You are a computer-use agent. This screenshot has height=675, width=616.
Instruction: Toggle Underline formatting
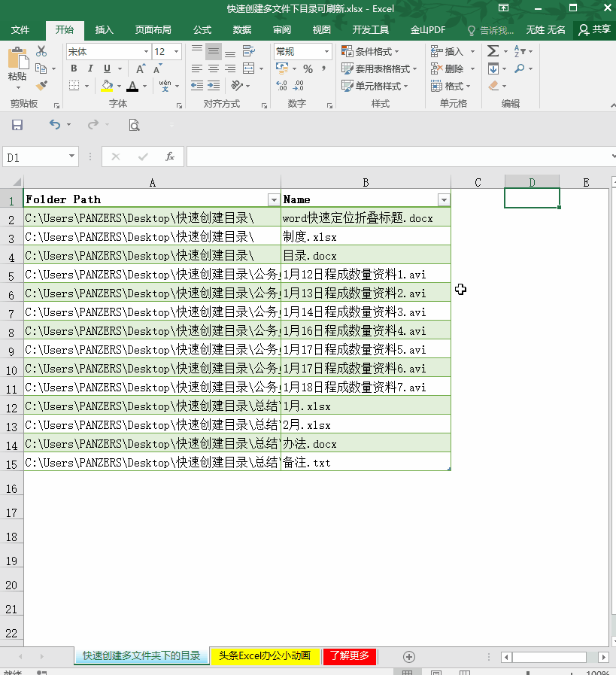pos(107,68)
